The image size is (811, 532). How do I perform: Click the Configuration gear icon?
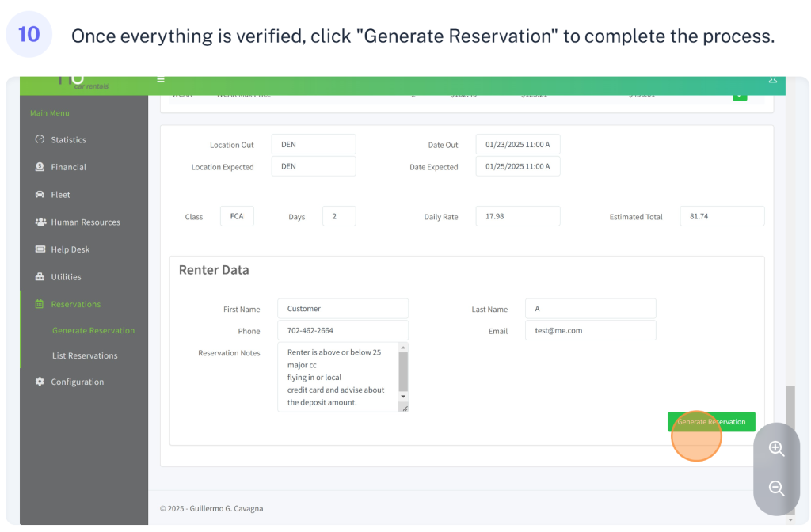[x=40, y=382]
